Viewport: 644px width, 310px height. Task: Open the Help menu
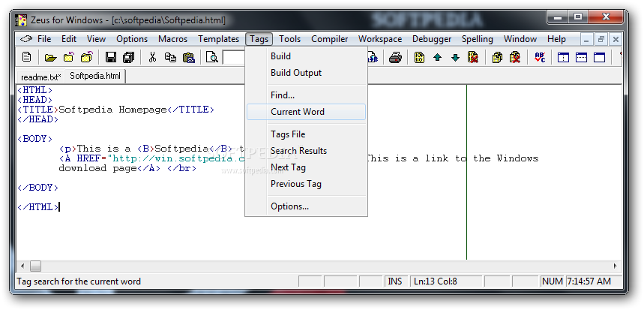(x=556, y=39)
